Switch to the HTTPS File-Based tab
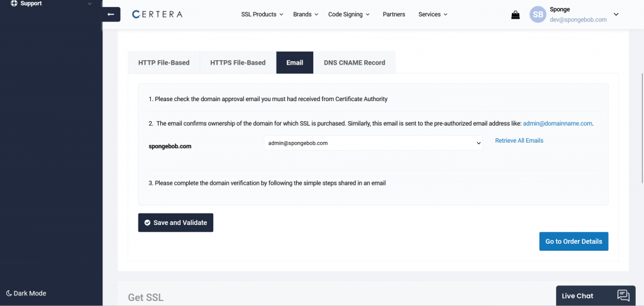644x306 pixels. pyautogui.click(x=238, y=63)
